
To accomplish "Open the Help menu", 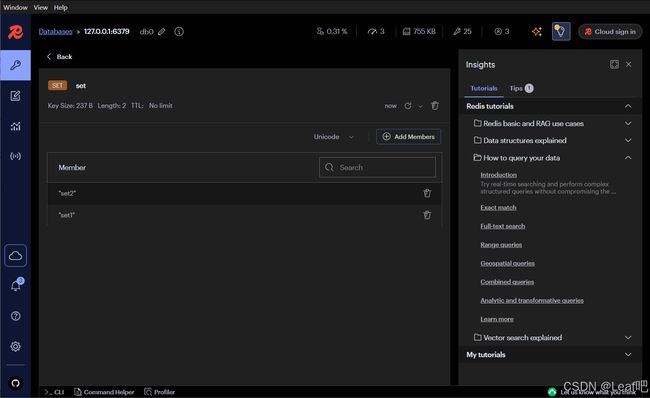I will [61, 7].
